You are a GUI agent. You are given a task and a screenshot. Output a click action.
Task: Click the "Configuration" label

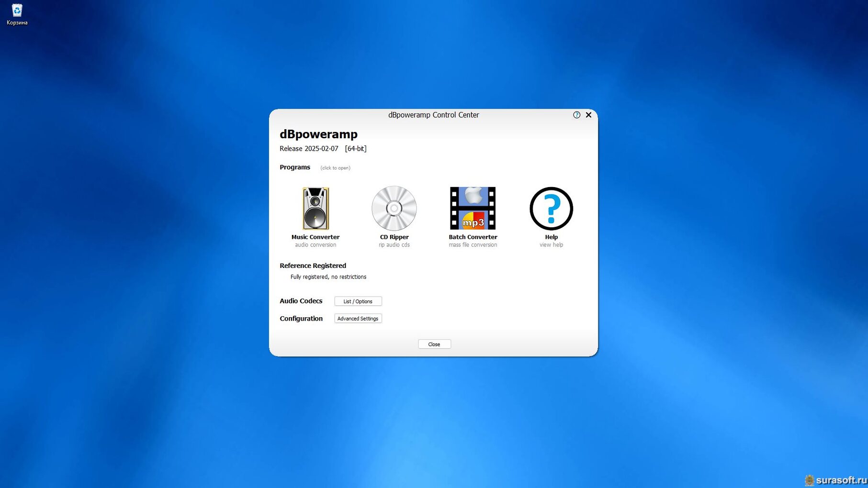301,319
